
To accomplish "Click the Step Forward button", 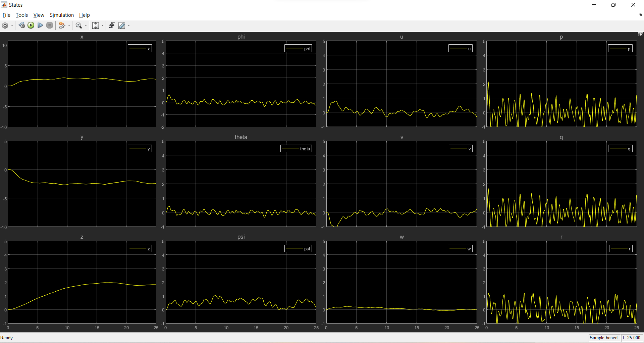I will [40, 26].
